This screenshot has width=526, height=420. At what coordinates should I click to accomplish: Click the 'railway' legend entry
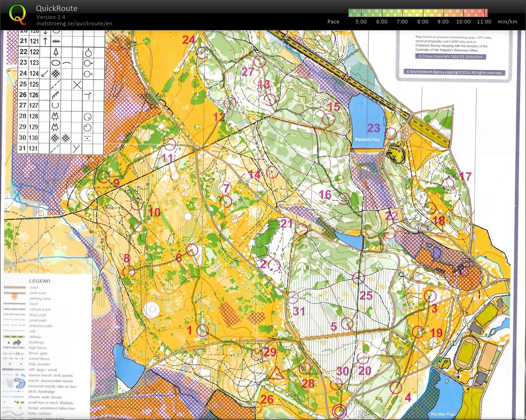(x=35, y=337)
